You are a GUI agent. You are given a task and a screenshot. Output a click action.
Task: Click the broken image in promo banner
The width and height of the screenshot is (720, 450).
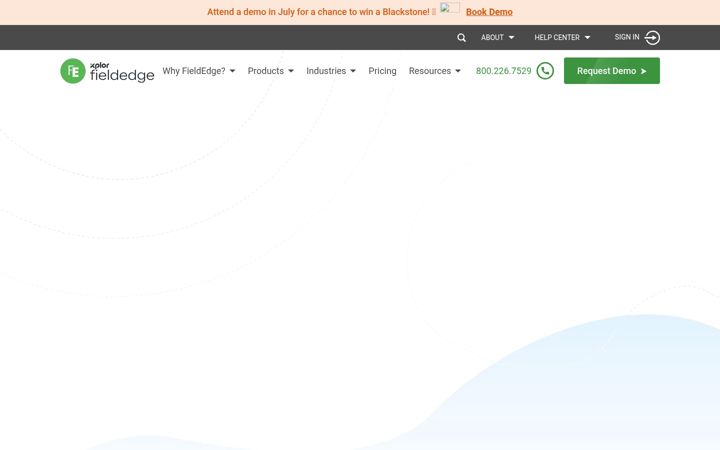pos(450,8)
